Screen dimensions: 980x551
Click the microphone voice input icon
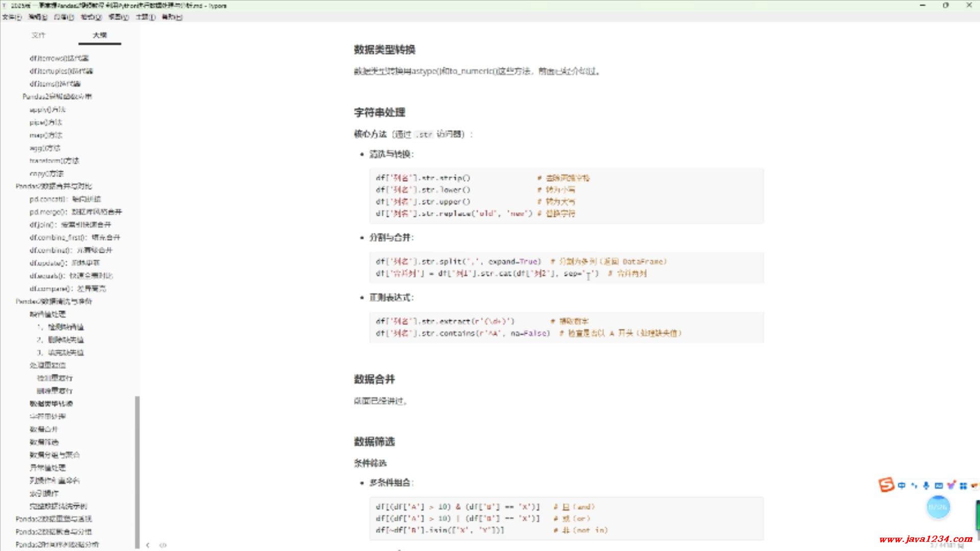(926, 486)
